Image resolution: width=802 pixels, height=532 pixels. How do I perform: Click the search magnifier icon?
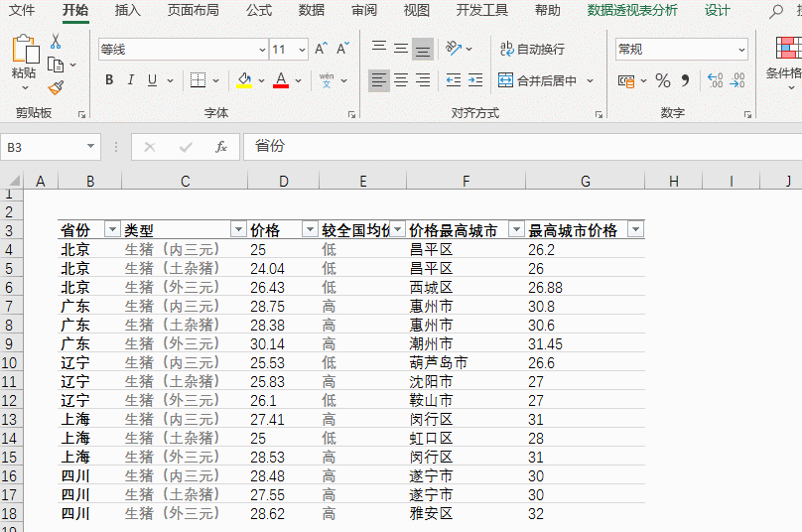point(776,11)
